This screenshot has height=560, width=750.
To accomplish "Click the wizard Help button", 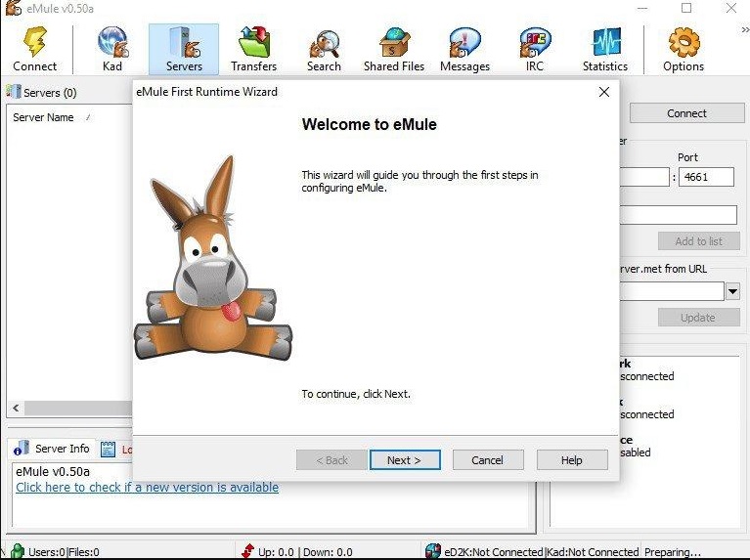I will coord(572,460).
